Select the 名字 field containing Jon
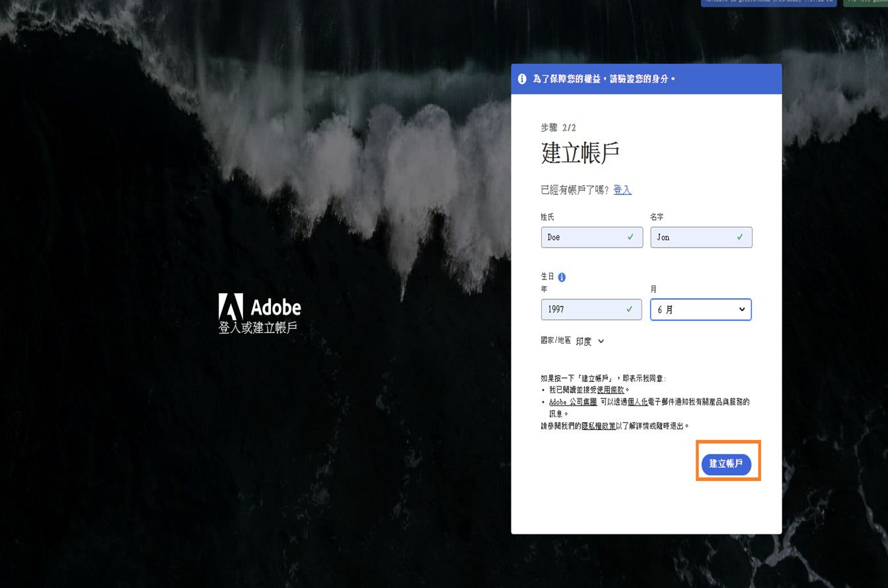 tap(700, 237)
